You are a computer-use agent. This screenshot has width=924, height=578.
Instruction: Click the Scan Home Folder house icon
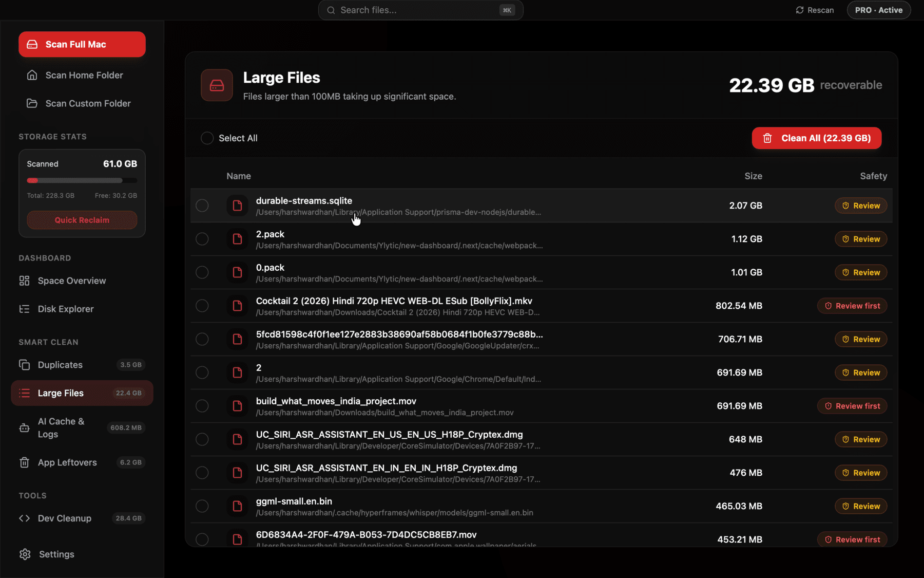32,75
